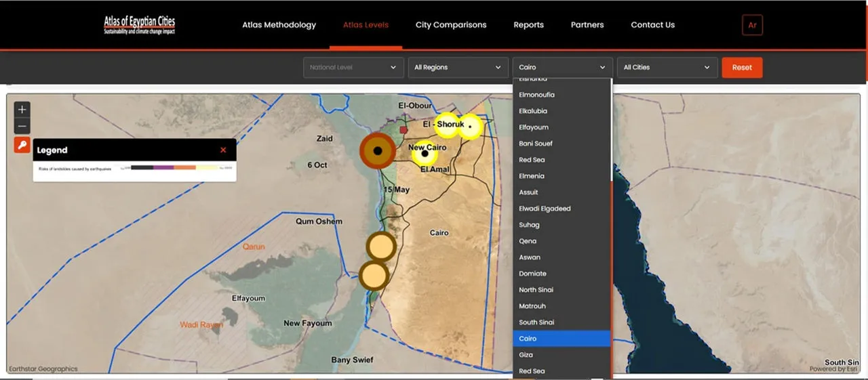Click the New Cairo yellow marker
Image resolution: width=868 pixels, height=380 pixels.
(425, 154)
